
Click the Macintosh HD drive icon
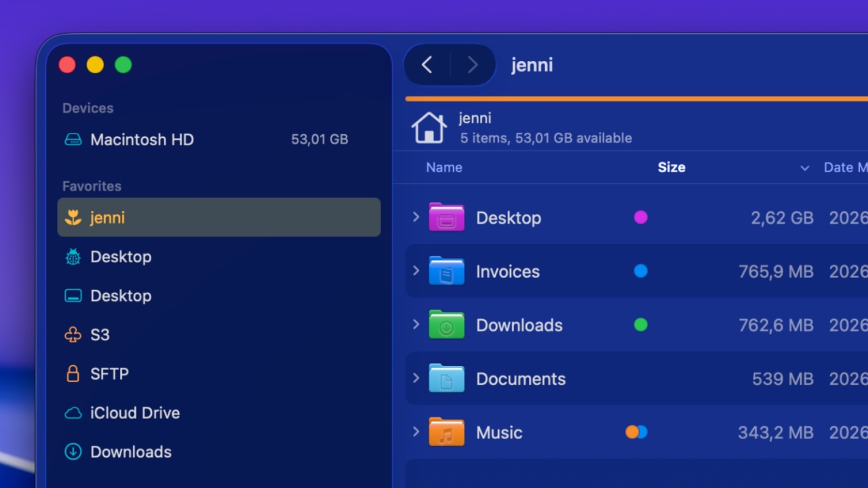click(73, 140)
